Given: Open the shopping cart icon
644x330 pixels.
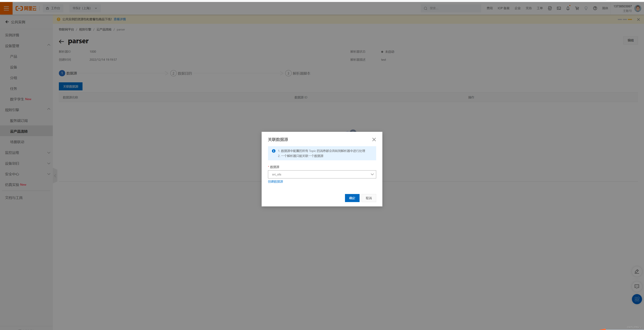Looking at the screenshot, I should (x=577, y=8).
